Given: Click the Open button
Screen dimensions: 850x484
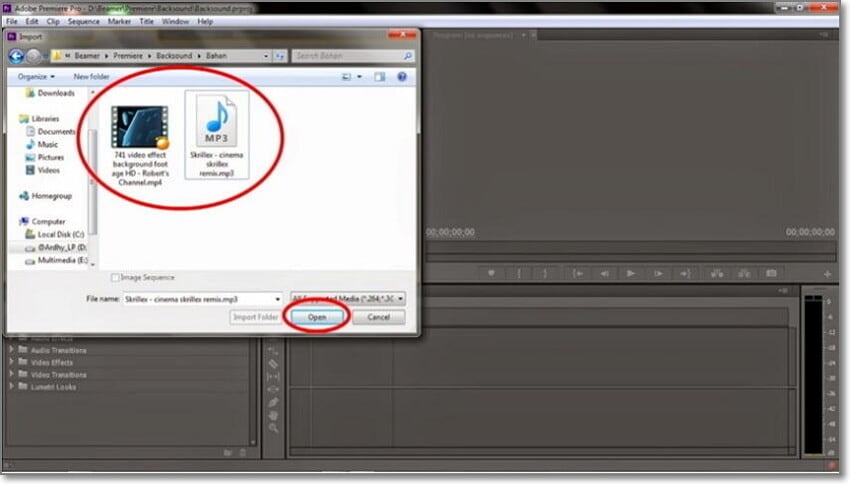Looking at the screenshot, I should [317, 317].
